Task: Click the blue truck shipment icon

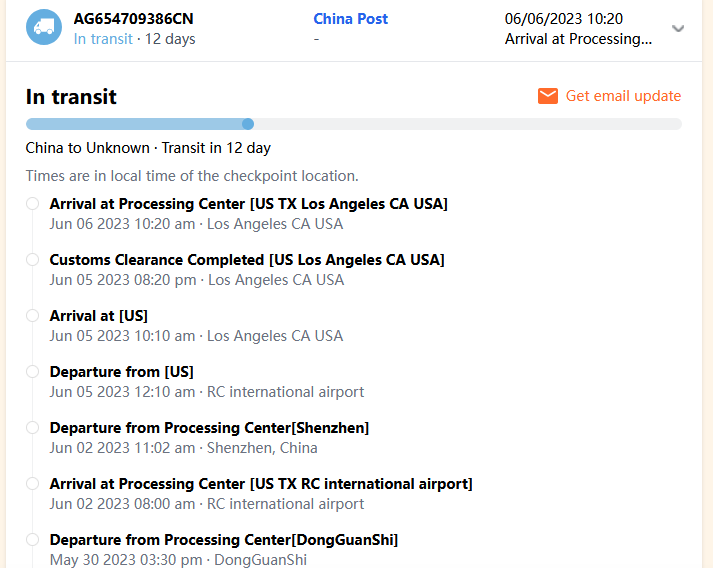Action: 42,28
